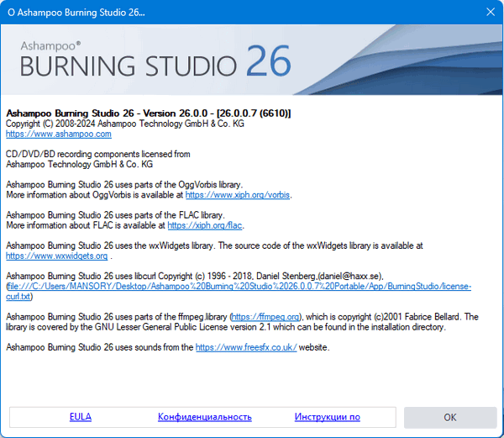
Task: Click the Copyright 2008-2024 Ashampoo text
Action: [125, 124]
